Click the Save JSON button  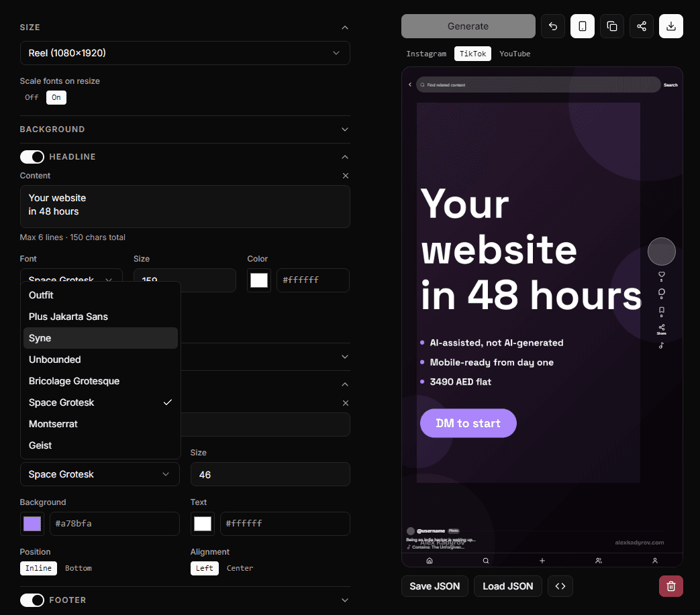434,586
